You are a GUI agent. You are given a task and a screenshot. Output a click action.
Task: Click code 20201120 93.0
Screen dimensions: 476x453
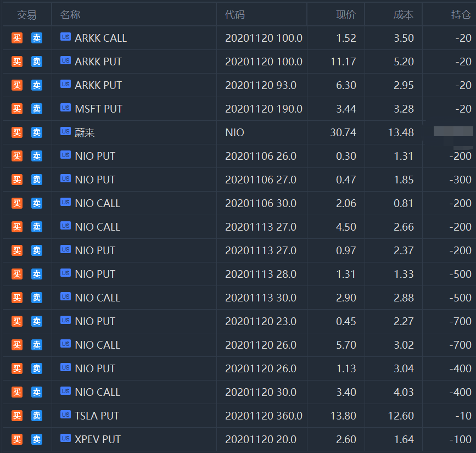point(261,85)
